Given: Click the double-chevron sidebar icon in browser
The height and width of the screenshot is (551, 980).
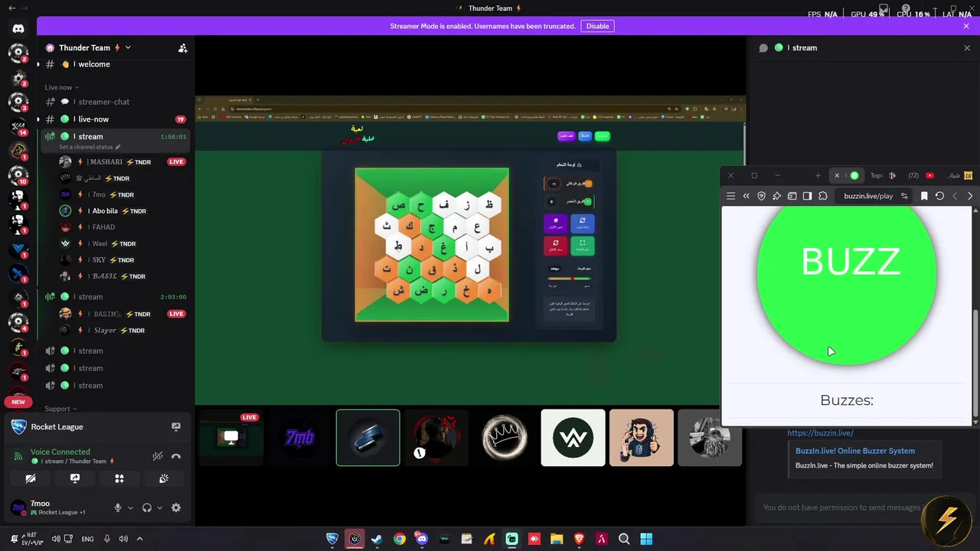Looking at the screenshot, I should [746, 196].
